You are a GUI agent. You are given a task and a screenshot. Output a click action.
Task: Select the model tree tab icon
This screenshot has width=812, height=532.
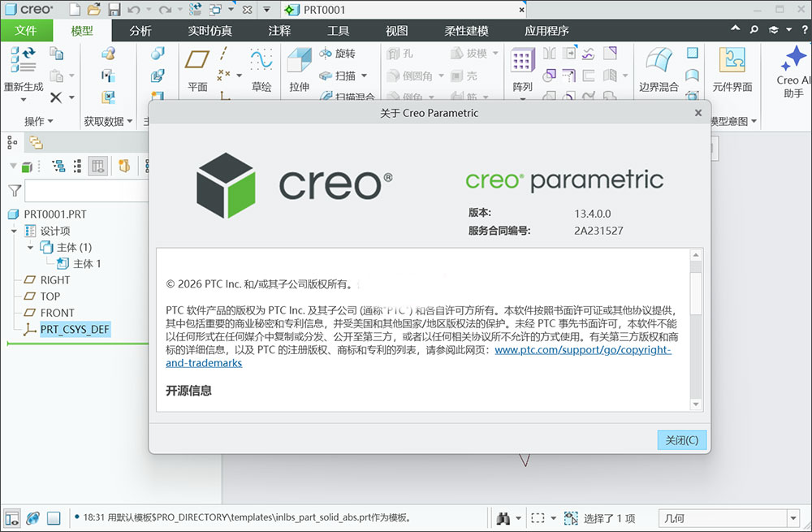[x=12, y=142]
